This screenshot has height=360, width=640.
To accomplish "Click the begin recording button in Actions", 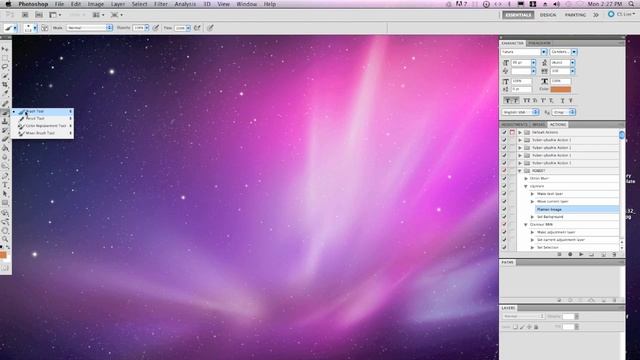I will tap(570, 254).
